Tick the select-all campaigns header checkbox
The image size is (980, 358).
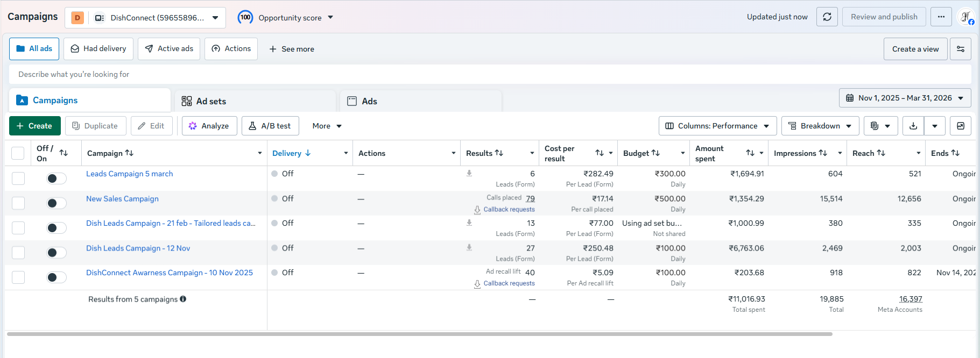pos(18,153)
